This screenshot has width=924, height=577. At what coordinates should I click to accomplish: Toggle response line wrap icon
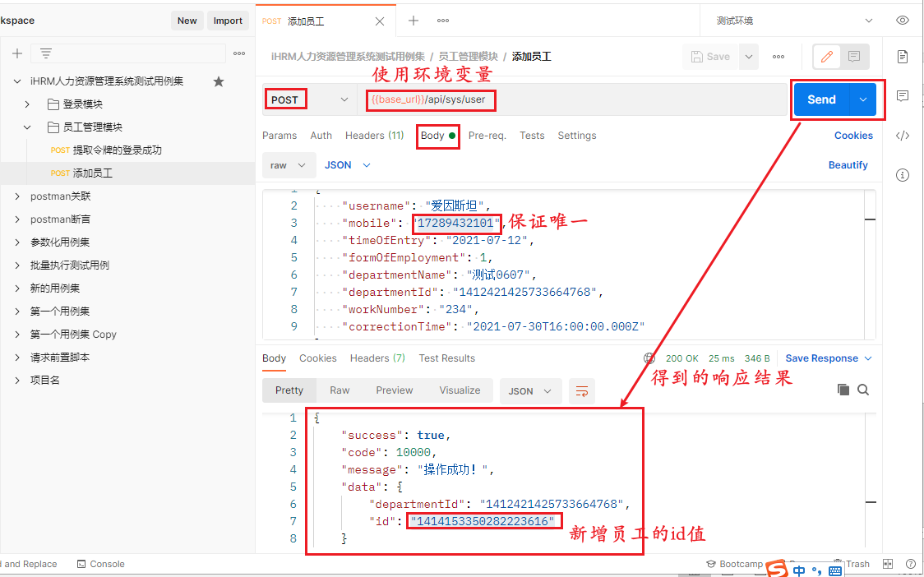point(582,391)
